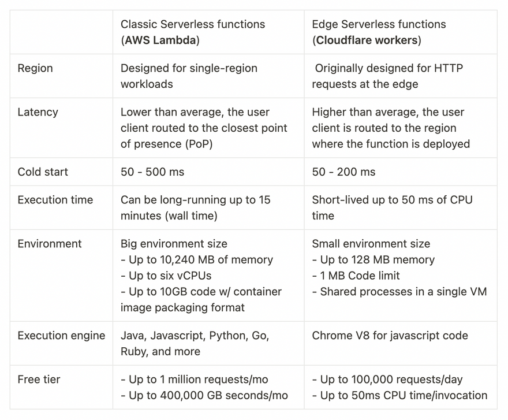Click the Free tier row label
This screenshot has width=508, height=420.
(x=39, y=380)
